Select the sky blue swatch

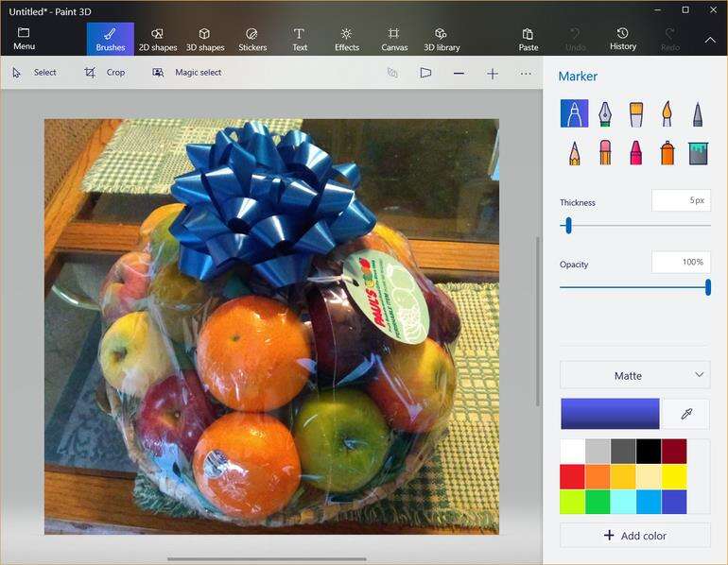(x=649, y=502)
